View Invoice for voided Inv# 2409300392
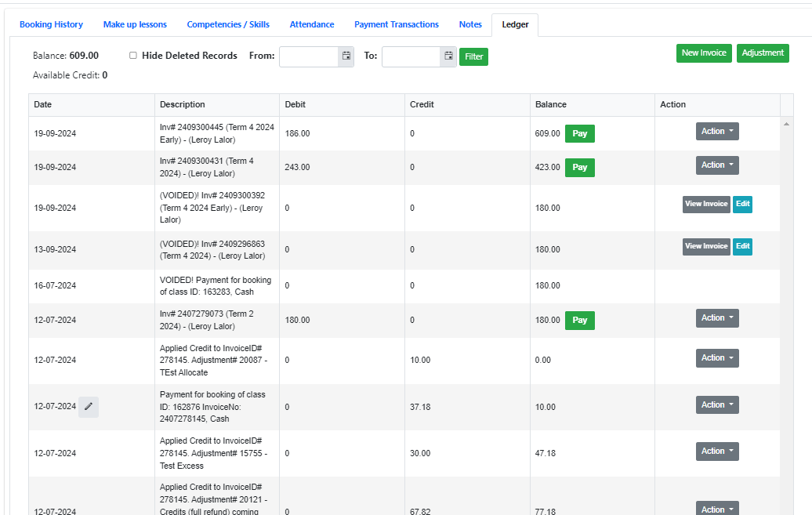Viewport: 812px width, 515px height. [706, 205]
